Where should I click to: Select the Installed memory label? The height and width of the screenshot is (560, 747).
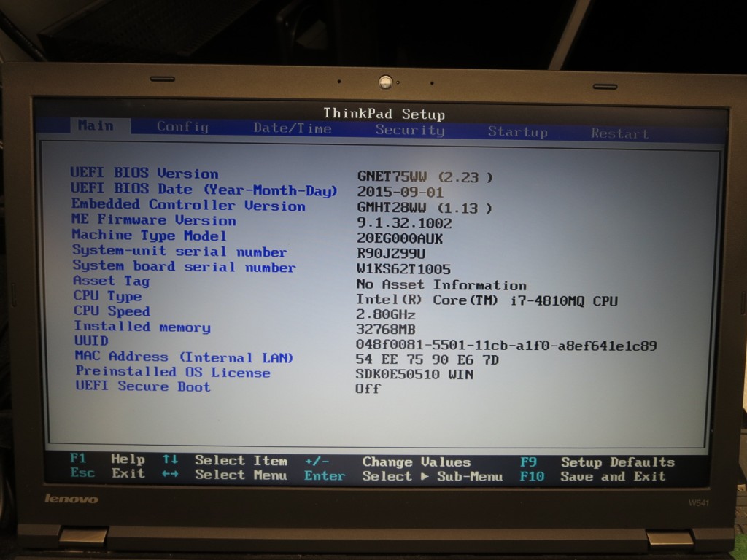coord(142,327)
